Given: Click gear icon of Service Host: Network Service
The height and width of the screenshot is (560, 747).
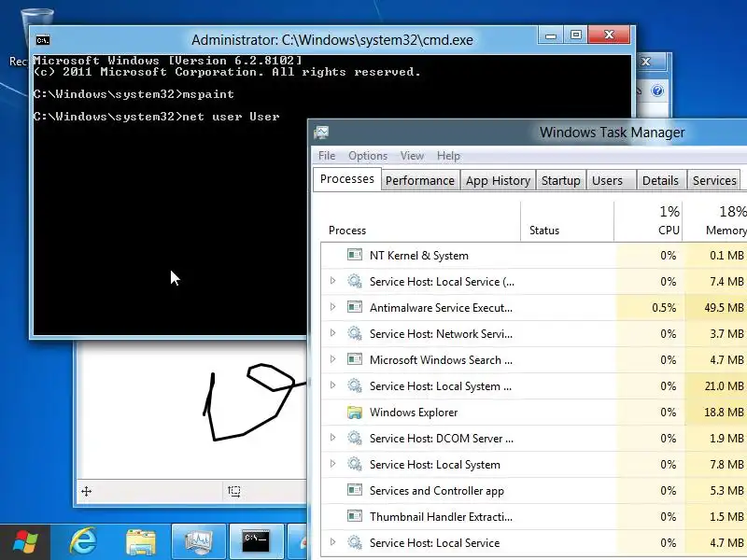Looking at the screenshot, I should 355,333.
